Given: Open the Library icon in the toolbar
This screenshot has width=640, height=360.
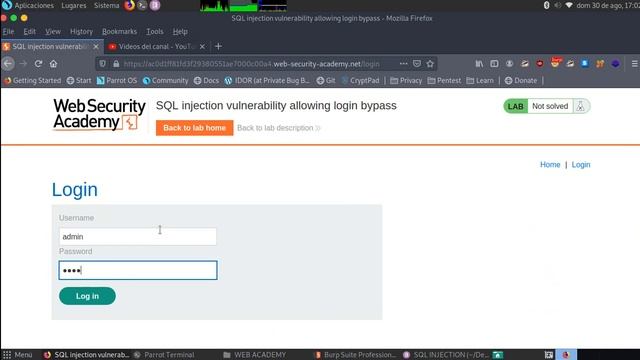Looking at the screenshot, I should (x=479, y=64).
